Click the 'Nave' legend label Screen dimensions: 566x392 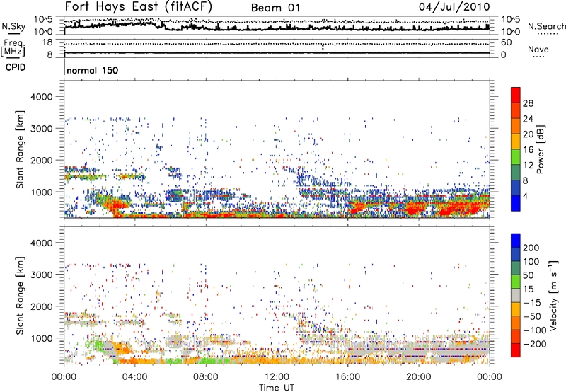coord(538,49)
